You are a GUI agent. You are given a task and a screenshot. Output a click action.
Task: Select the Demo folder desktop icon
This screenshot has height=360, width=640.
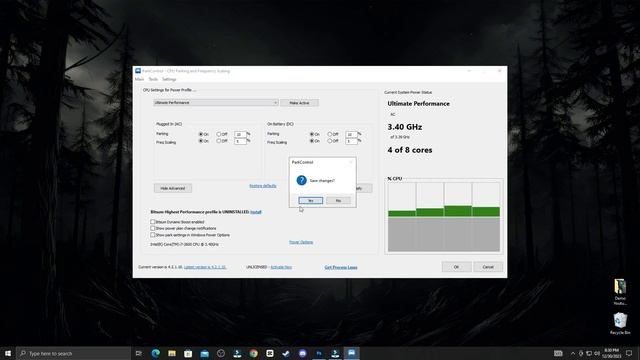[620, 292]
